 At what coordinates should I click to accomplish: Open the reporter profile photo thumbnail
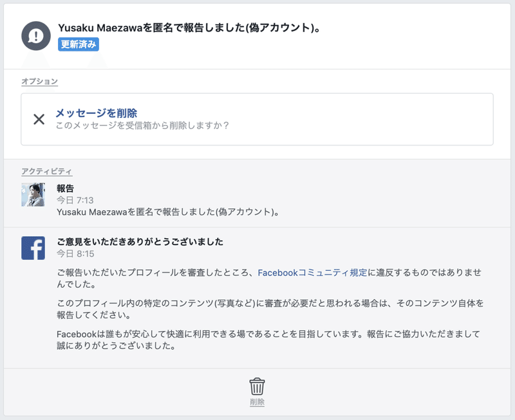click(33, 195)
